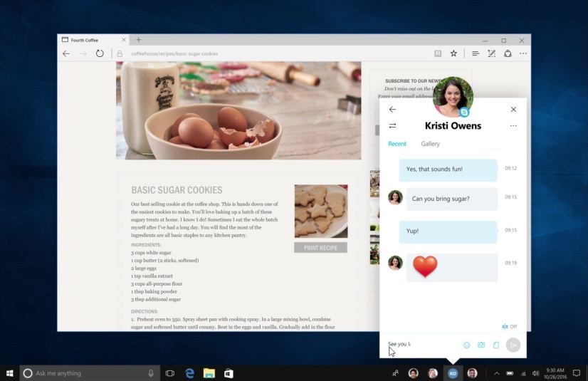Viewport: 588px width, 381px height.
Task: Close the Fourth Coffee tab
Action: (124, 40)
